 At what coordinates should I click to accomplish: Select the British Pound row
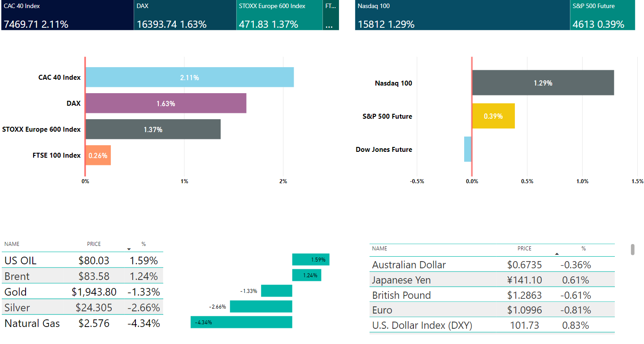[492, 295]
